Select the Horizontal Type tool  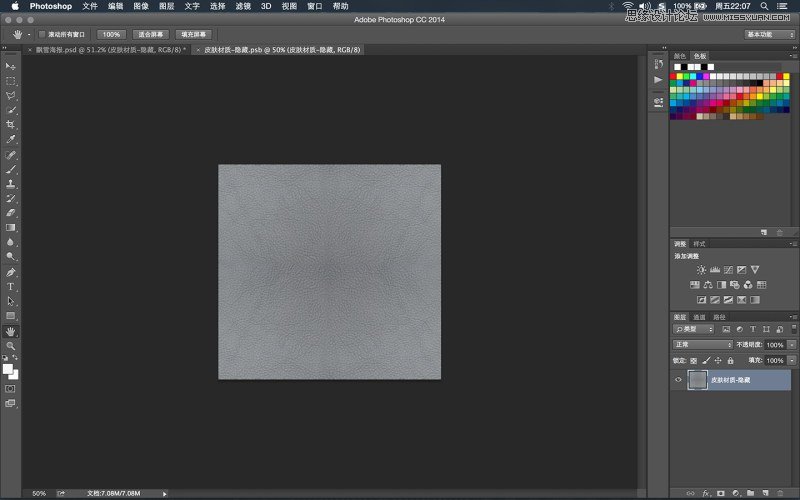pyautogui.click(x=11, y=286)
